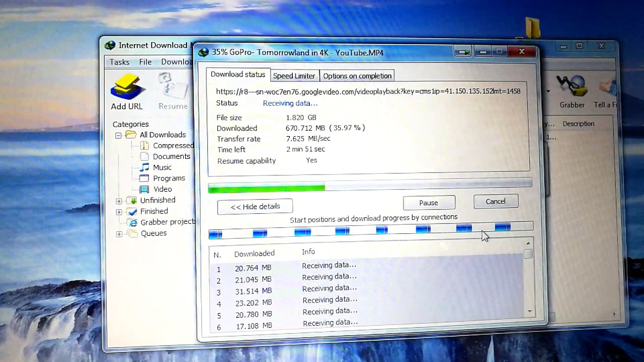The width and height of the screenshot is (644, 362).
Task: Open the File menu
Action: coord(145,62)
